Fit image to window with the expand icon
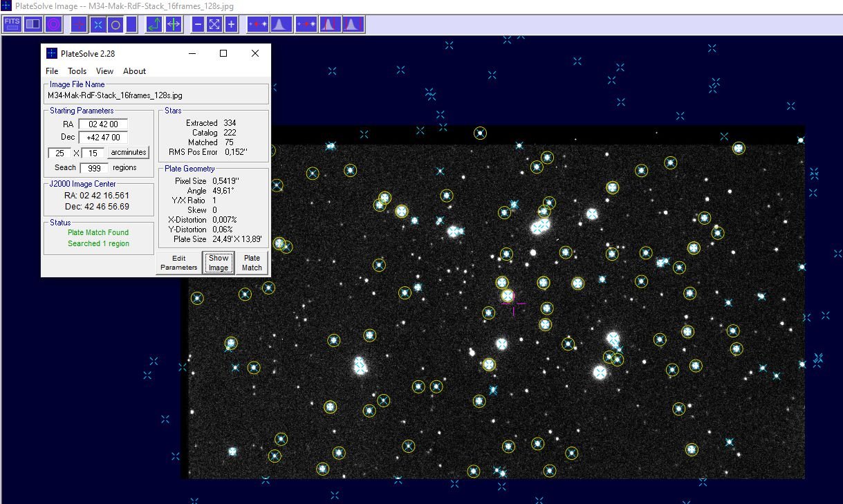The width and height of the screenshot is (843, 504). coord(214,24)
